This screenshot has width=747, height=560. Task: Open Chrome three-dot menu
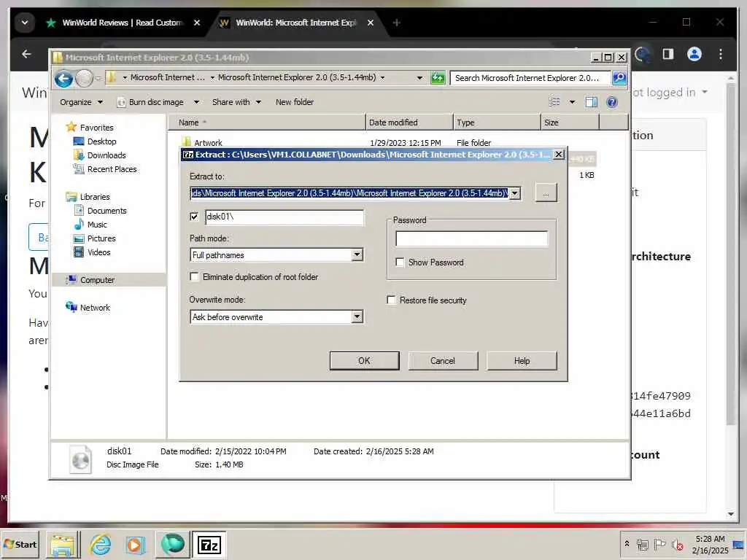coord(721,54)
